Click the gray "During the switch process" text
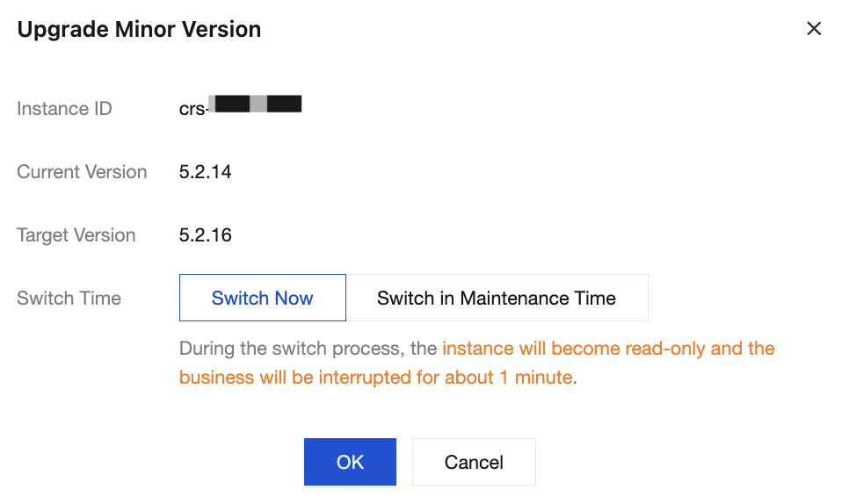This screenshot has width=849, height=504. [x=308, y=349]
